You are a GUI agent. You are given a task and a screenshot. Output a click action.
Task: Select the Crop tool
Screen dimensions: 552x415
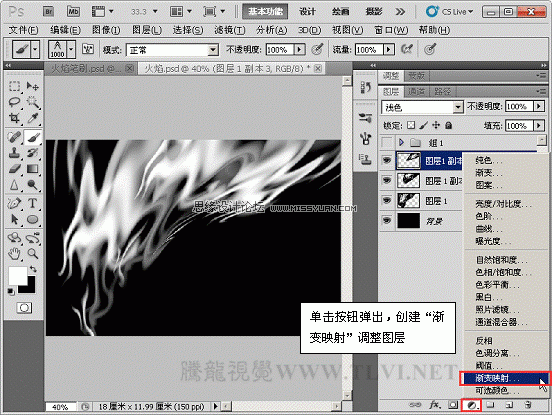click(x=14, y=118)
